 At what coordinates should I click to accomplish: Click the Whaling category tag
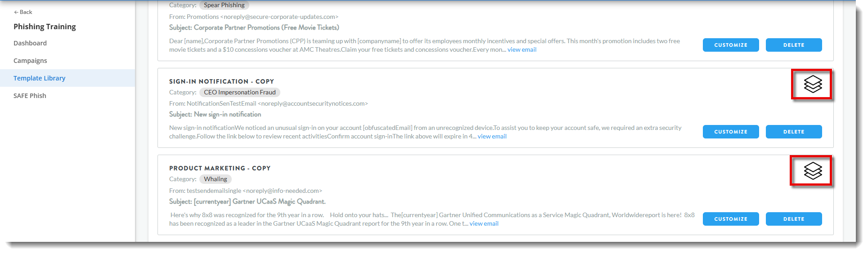point(215,179)
